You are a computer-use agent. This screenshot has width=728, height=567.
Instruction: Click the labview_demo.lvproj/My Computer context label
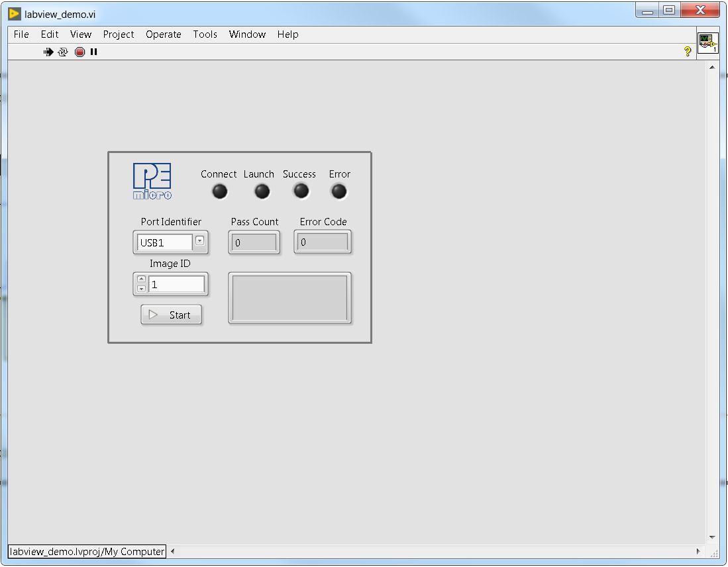(x=87, y=551)
